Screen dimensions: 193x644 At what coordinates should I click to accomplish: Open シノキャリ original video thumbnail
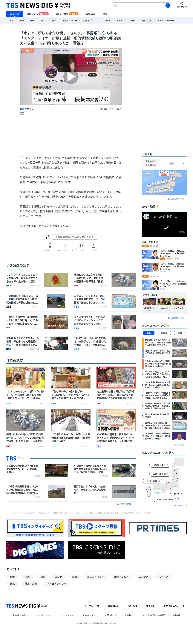179,301
